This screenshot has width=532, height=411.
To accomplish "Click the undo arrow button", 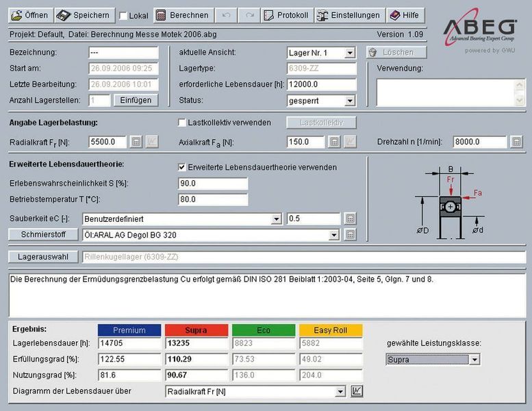I will (226, 15).
